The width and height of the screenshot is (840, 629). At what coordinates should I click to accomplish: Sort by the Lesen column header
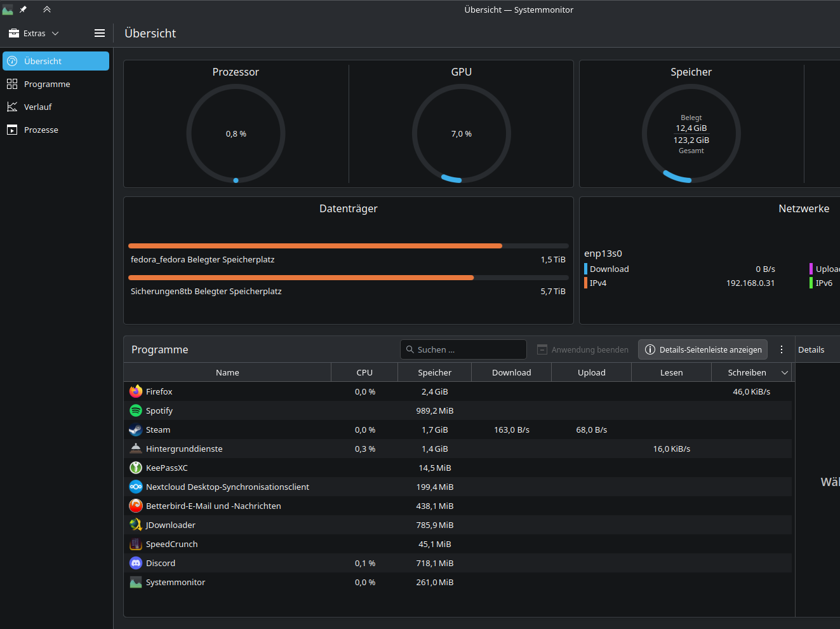point(671,372)
